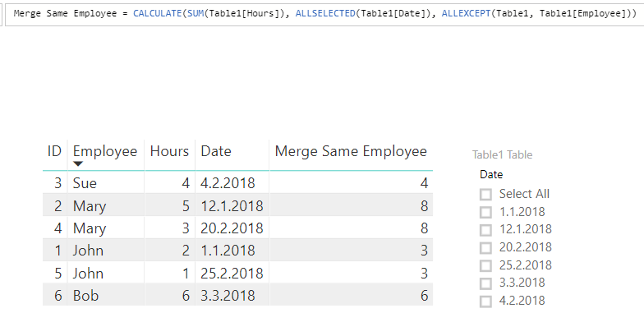Click John in the 1.1.2018 row
Image resolution: width=644 pixels, height=336 pixels.
pos(88,251)
